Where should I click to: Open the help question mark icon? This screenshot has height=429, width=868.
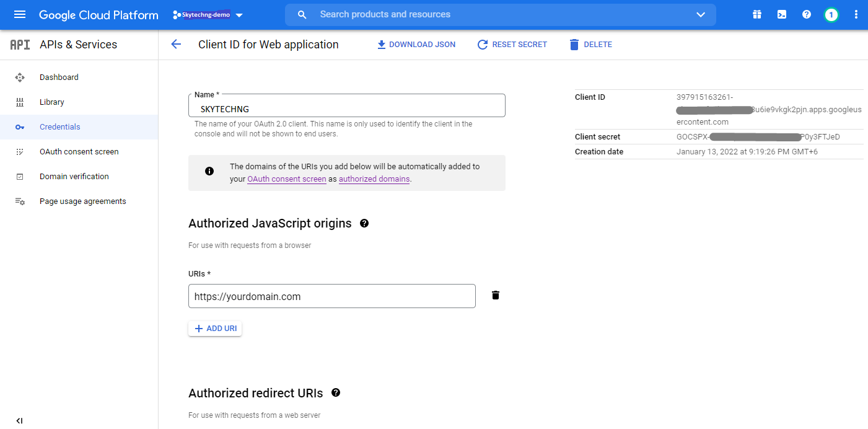pyautogui.click(x=807, y=14)
